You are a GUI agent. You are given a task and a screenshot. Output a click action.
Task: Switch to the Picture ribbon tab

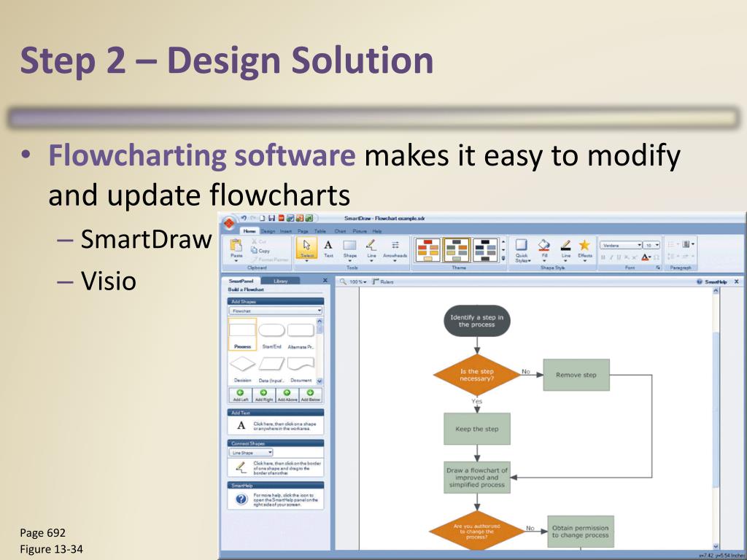(x=360, y=231)
